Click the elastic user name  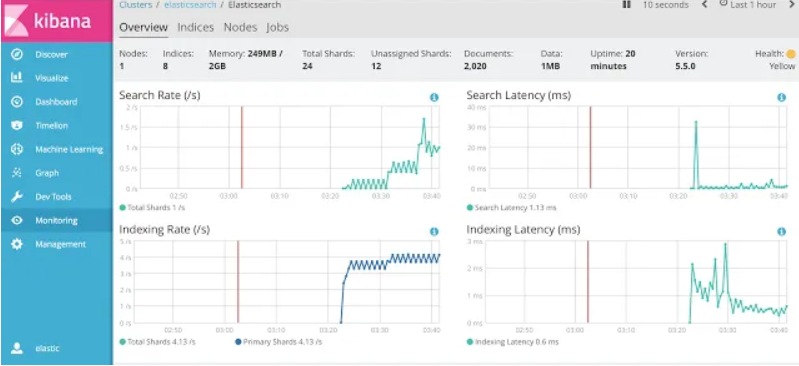(x=47, y=348)
